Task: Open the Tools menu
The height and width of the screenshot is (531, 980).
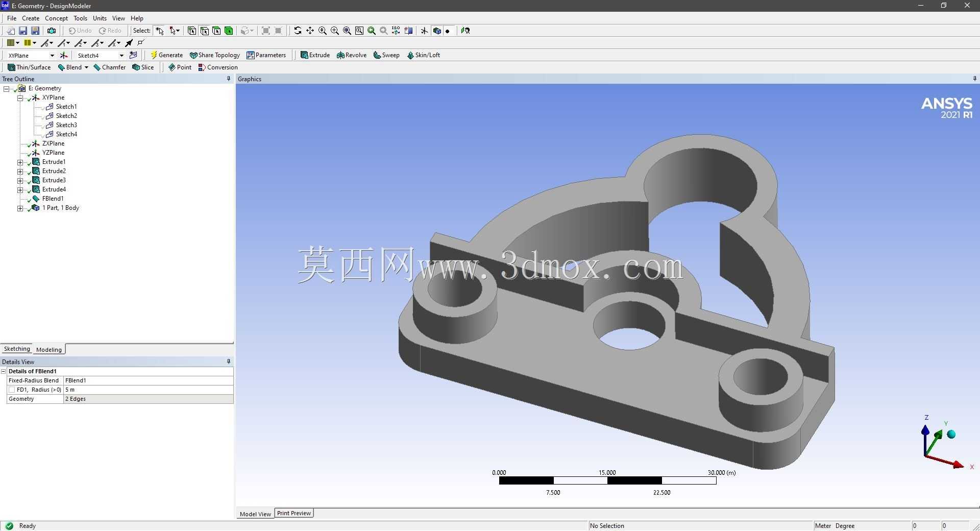Action: click(x=80, y=18)
